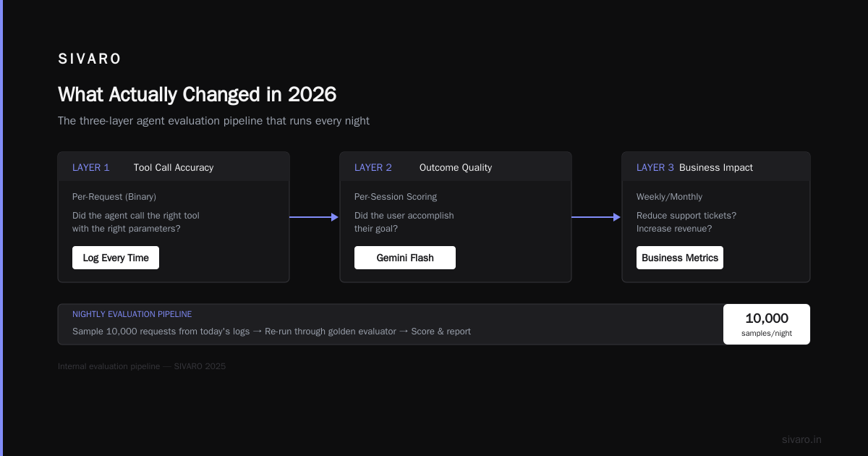868x456 pixels.
Task: Click the SIVARO logo text
Action: click(x=90, y=59)
